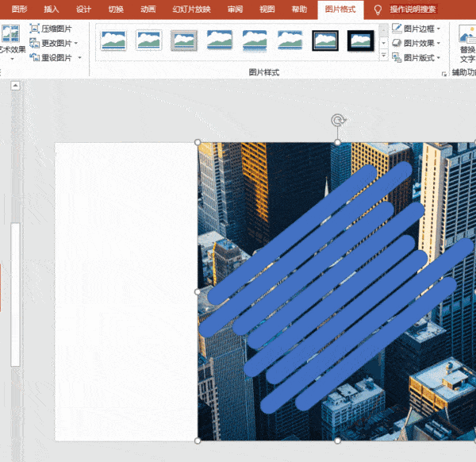Viewport: 476px width, 462px height.
Task: Click the 图片版式 picture layout icon
Action: point(397,57)
